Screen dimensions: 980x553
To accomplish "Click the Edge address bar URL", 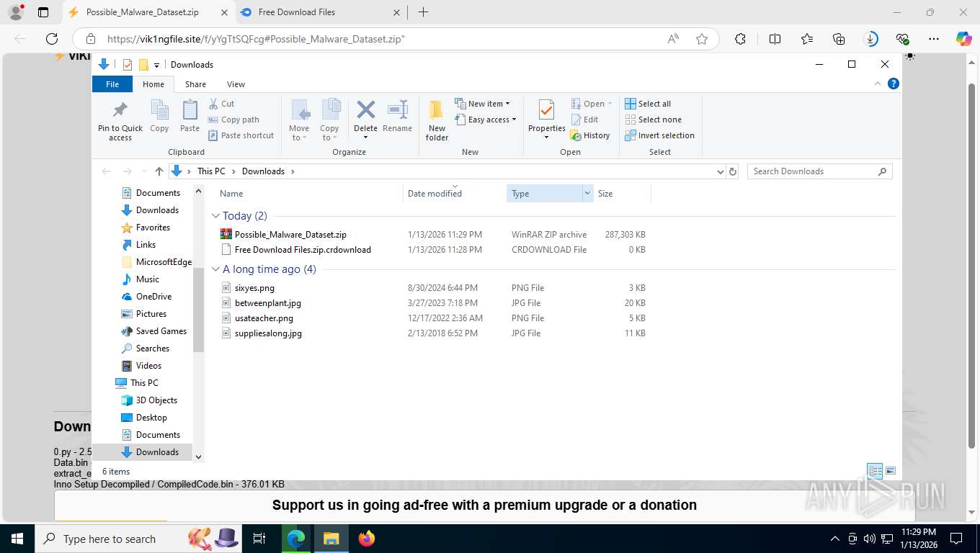I will pyautogui.click(x=256, y=39).
